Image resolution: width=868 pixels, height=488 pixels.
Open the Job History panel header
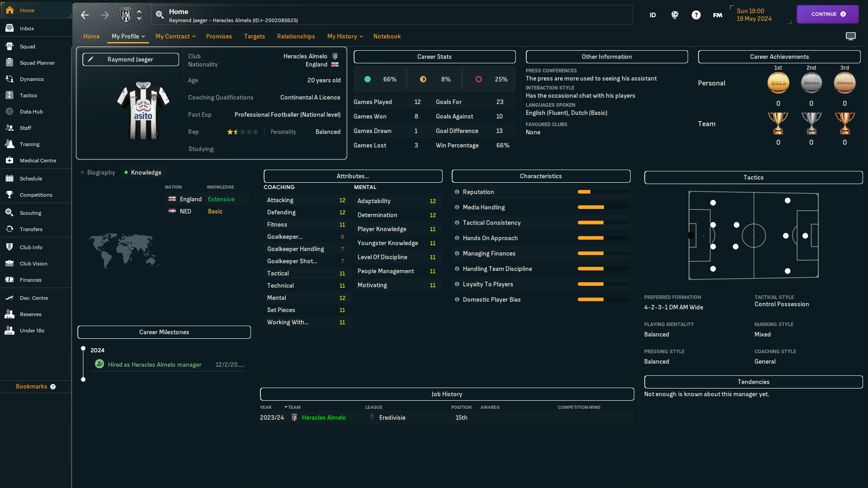447,394
